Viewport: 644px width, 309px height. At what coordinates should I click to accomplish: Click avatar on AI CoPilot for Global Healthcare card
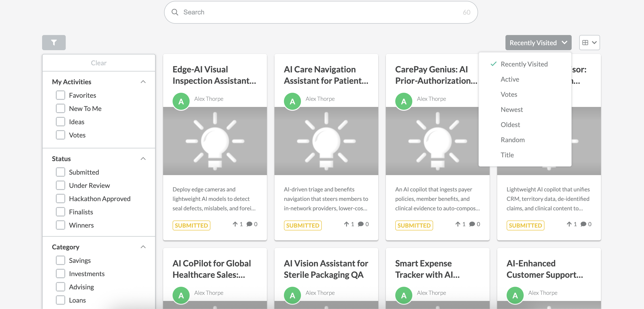coord(181,295)
